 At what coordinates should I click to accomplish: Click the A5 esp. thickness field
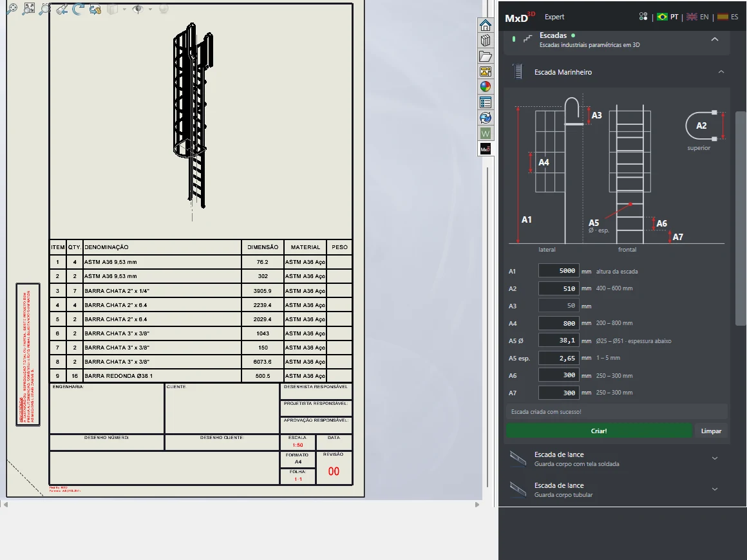click(x=559, y=358)
